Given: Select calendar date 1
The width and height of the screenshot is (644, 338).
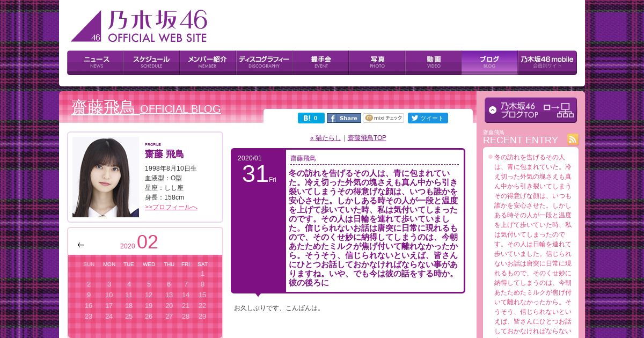Looking at the screenshot, I should tap(202, 274).
